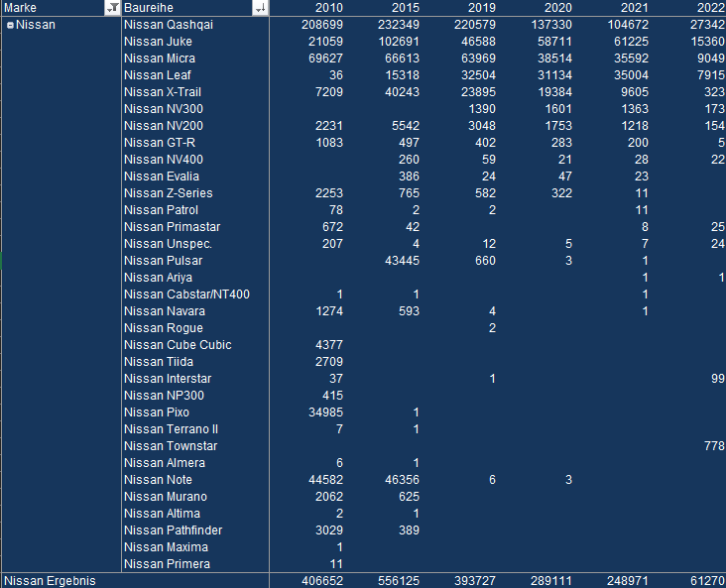Image resolution: width=726 pixels, height=588 pixels.
Task: Select the Nissan Altima row label
Action: pos(162,514)
